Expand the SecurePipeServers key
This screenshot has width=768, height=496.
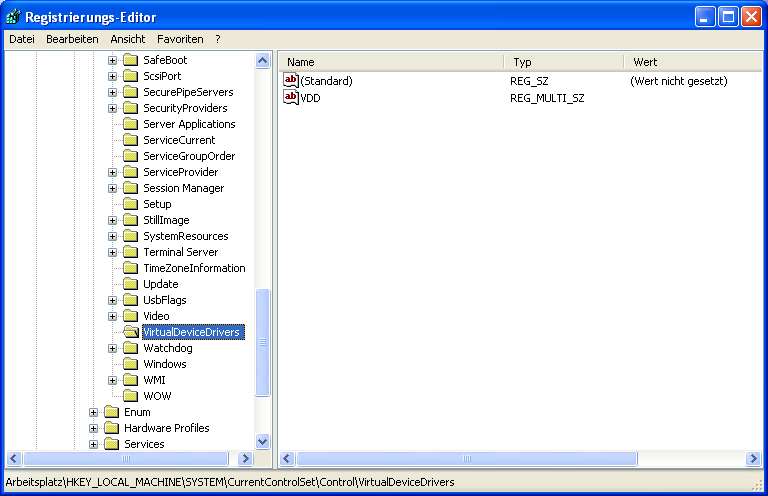113,92
